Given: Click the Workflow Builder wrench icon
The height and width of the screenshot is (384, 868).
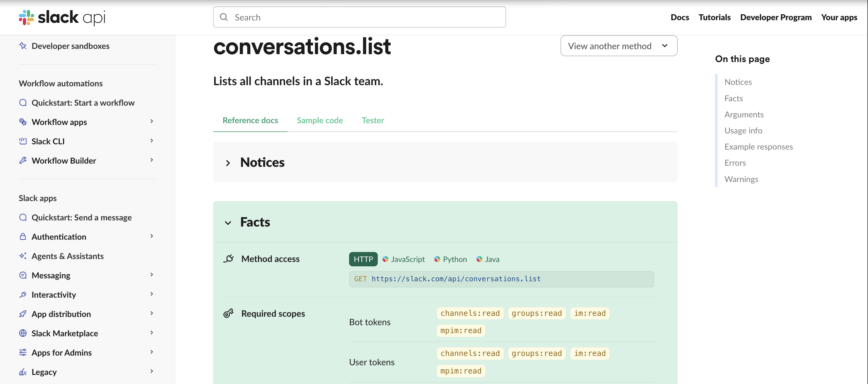Looking at the screenshot, I should (x=23, y=160).
